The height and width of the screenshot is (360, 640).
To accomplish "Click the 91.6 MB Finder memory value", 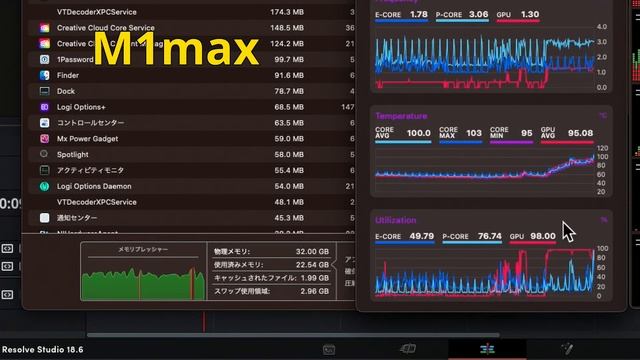I will [x=289, y=75].
